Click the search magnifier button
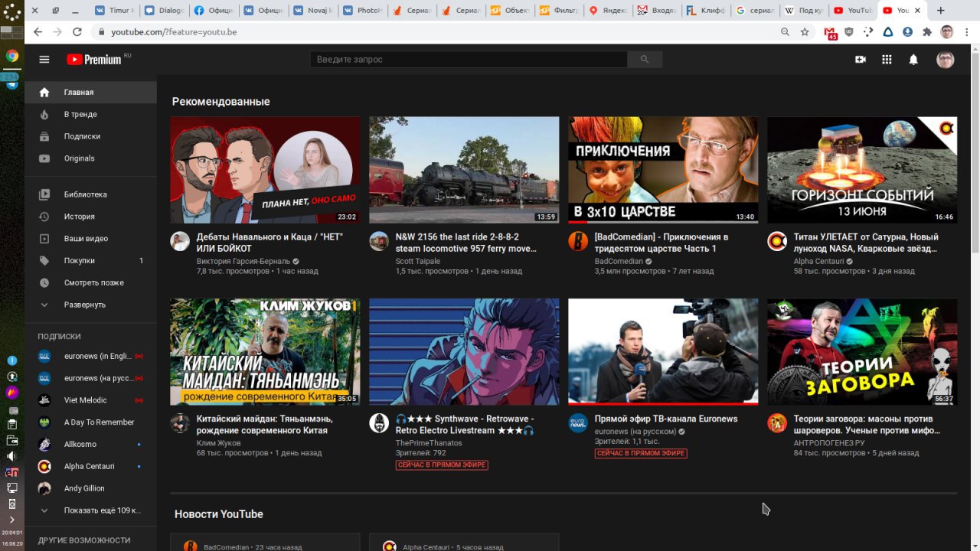 pos(645,60)
